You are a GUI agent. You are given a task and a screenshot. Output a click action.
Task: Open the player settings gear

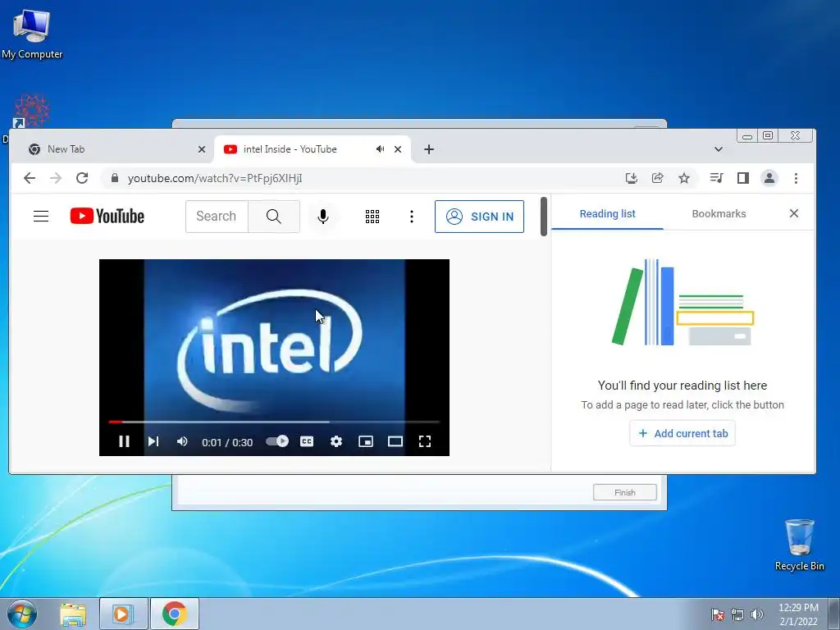(336, 441)
